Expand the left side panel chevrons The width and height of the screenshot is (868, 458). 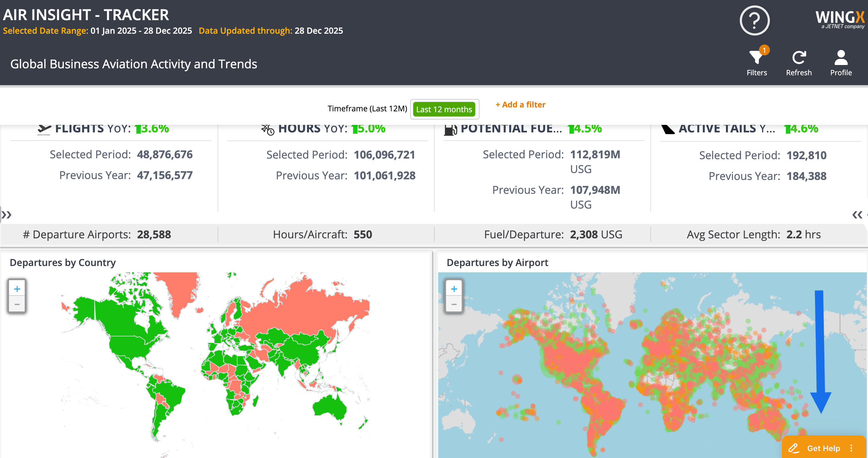click(6, 214)
